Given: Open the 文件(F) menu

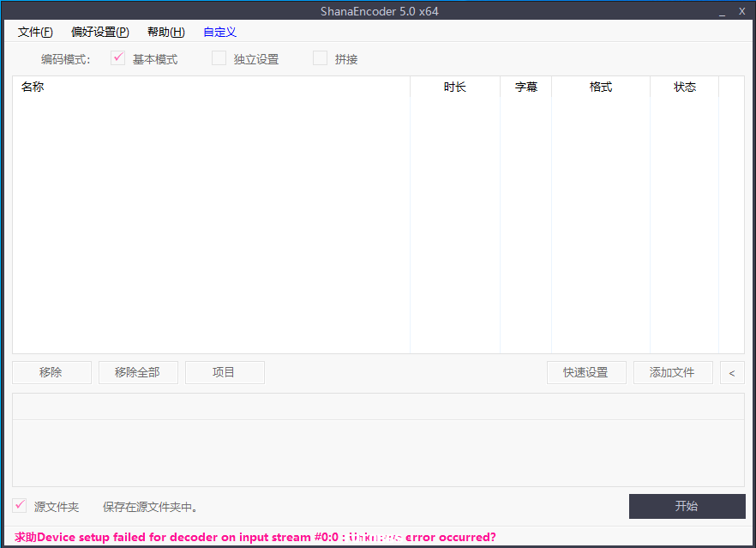Looking at the screenshot, I should (x=35, y=32).
